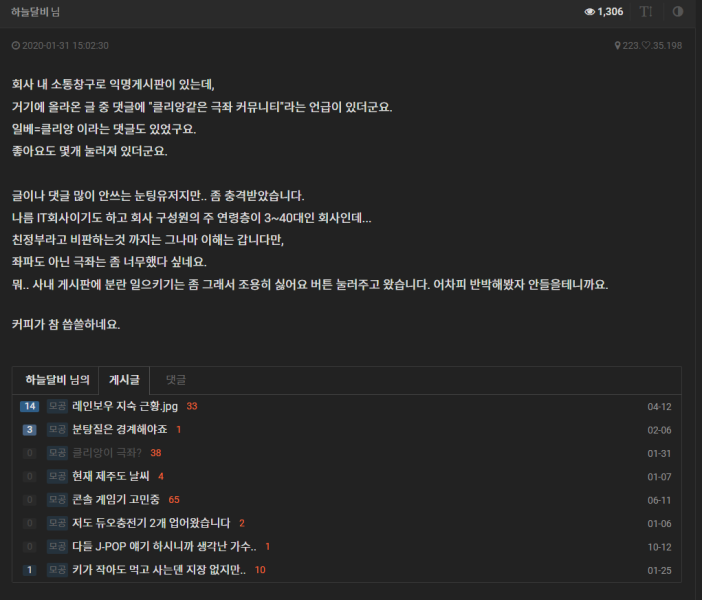
Task: Click 모공 category tag on 콘솔 게임기 row
Action: coord(57,499)
